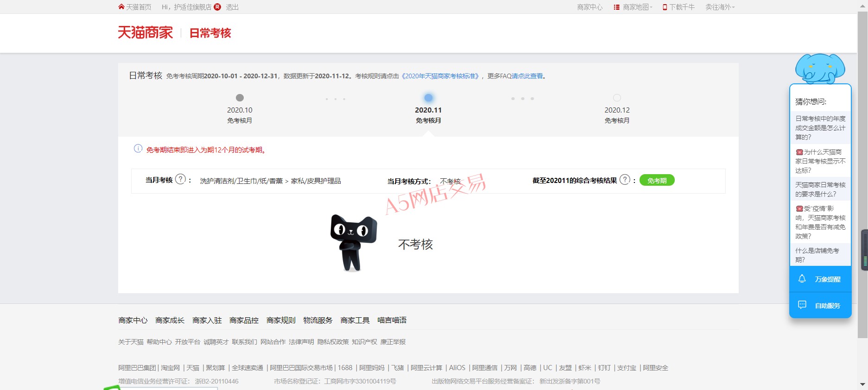Viewport: 868px width, 390px height.
Task: Open the 阿里巴巴集团 footer link
Action: (137, 368)
